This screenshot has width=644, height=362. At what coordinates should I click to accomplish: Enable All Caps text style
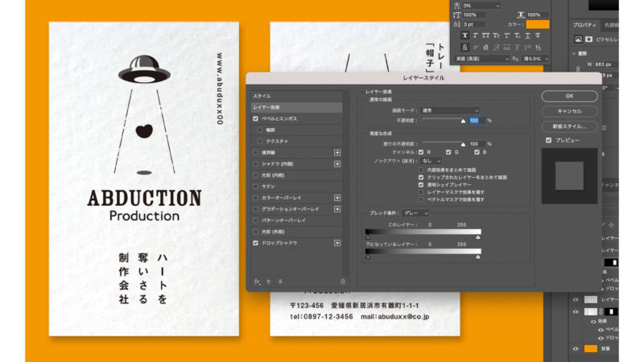click(x=485, y=35)
